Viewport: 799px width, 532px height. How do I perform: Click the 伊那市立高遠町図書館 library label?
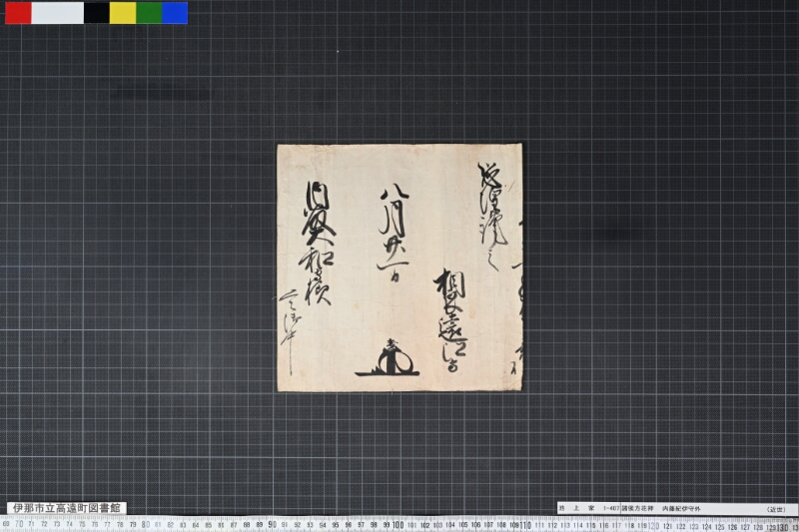67,508
